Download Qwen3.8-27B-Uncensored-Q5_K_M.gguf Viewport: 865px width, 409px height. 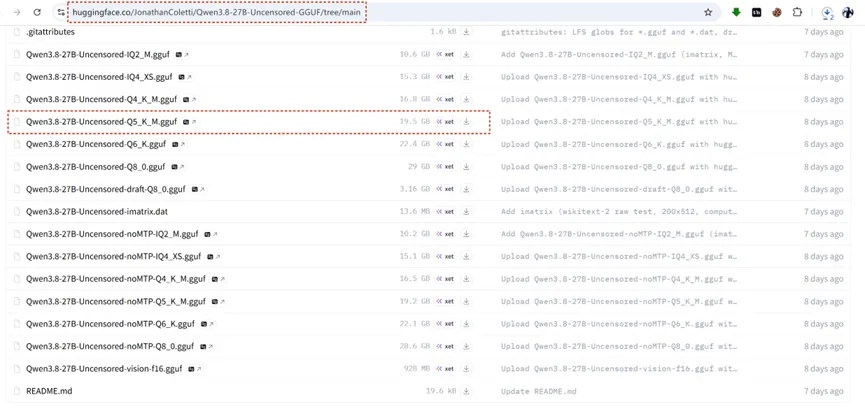point(466,122)
